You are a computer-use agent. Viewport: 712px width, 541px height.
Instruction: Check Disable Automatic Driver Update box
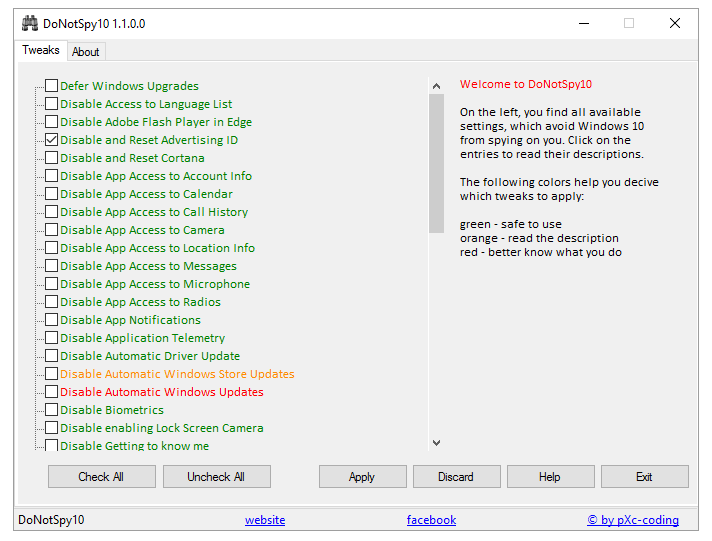point(52,356)
